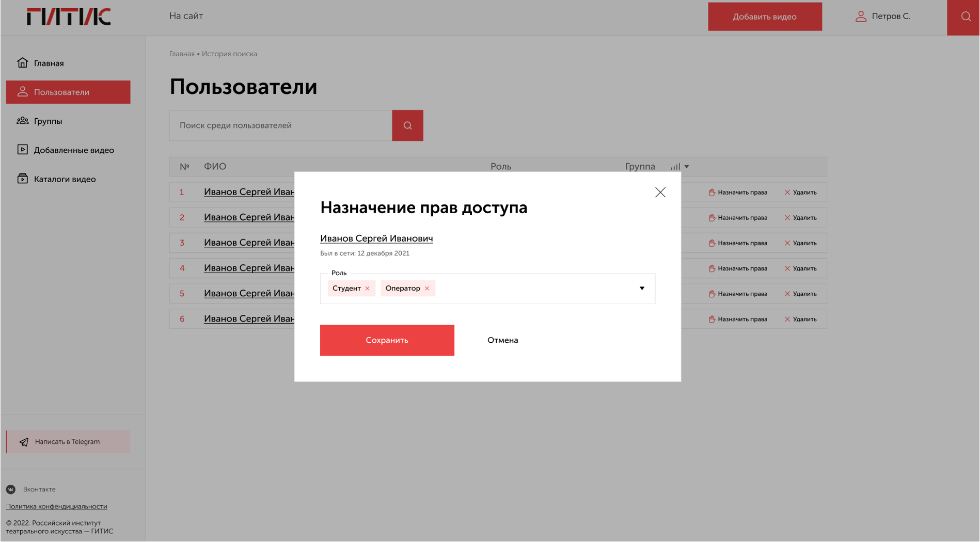This screenshot has height=542, width=980.
Task: Click the Добавить видео button
Action: coord(765,17)
